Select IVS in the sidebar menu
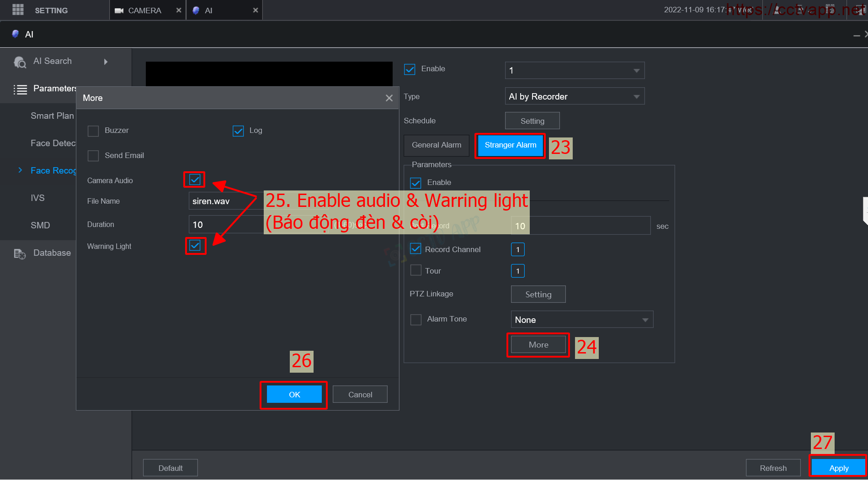Viewport: 868px width, 480px height. point(37,198)
